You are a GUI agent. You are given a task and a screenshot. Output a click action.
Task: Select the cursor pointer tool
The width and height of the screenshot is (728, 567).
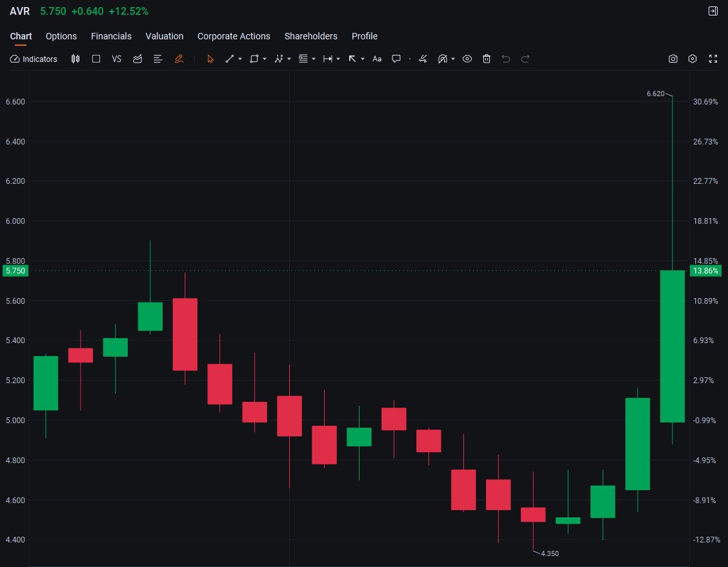[x=210, y=59]
